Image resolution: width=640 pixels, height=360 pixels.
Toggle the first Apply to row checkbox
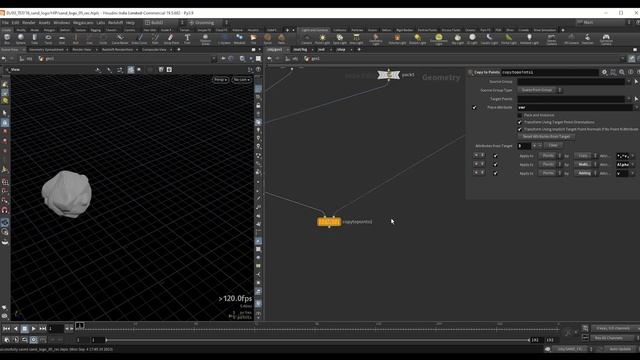495,156
